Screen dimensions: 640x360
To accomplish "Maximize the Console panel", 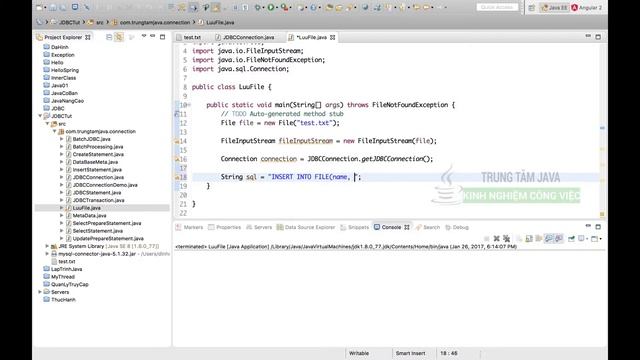I will (x=598, y=227).
